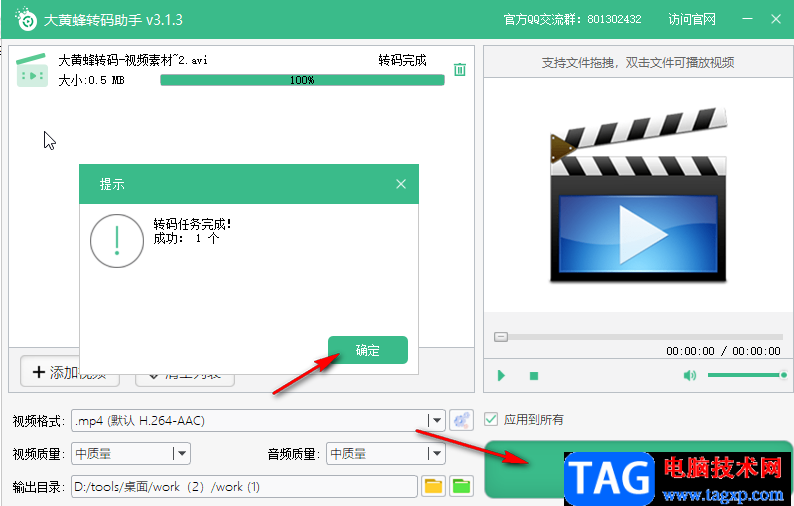The height and width of the screenshot is (506, 794).
Task: Mute the preview volume speaker icon
Action: tap(690, 375)
